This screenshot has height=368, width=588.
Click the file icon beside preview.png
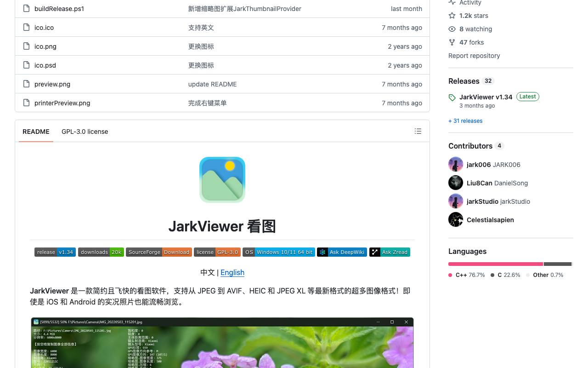26,84
